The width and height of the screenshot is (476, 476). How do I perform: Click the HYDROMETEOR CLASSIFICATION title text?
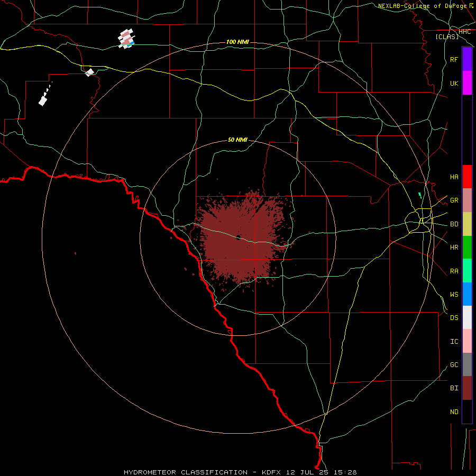[x=186, y=472]
